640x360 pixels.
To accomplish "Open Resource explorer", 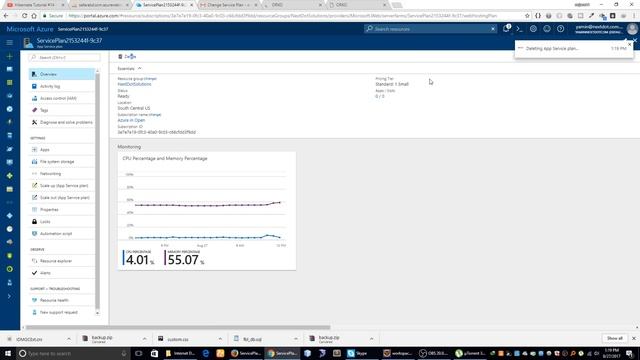I will click(62, 261).
